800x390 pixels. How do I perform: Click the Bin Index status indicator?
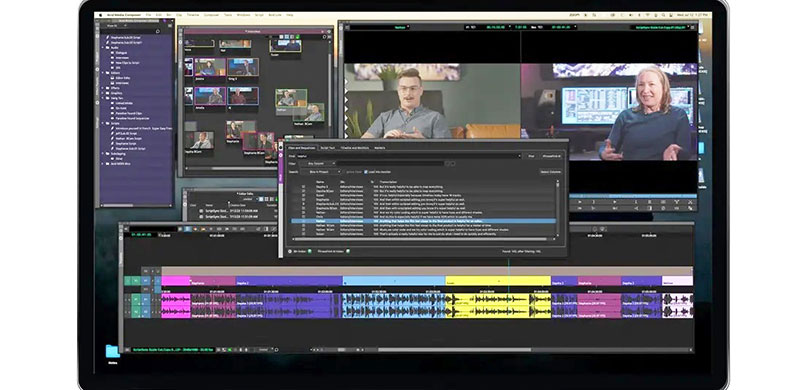tap(309, 251)
